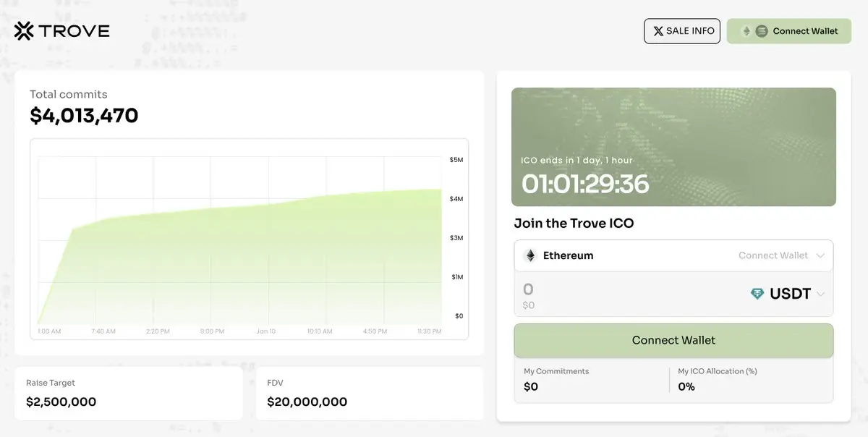Image resolution: width=868 pixels, height=437 pixels.
Task: Open the SALE INFO text link
Action: [690, 31]
